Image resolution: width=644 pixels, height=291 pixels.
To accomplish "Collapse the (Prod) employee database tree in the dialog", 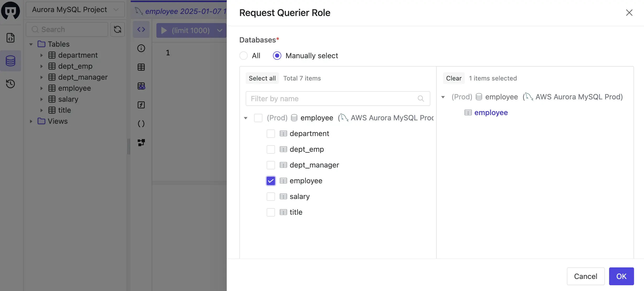I will tap(246, 118).
